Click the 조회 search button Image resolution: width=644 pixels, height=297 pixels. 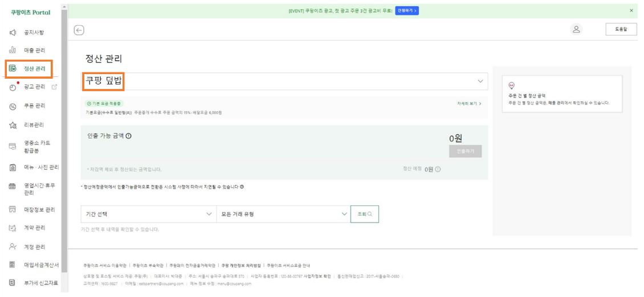(x=365, y=214)
